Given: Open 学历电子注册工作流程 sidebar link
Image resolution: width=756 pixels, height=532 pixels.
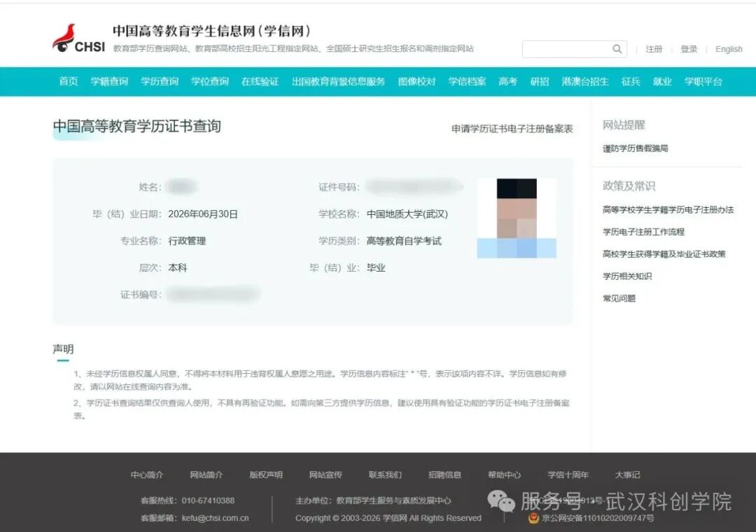Looking at the screenshot, I should coord(643,232).
